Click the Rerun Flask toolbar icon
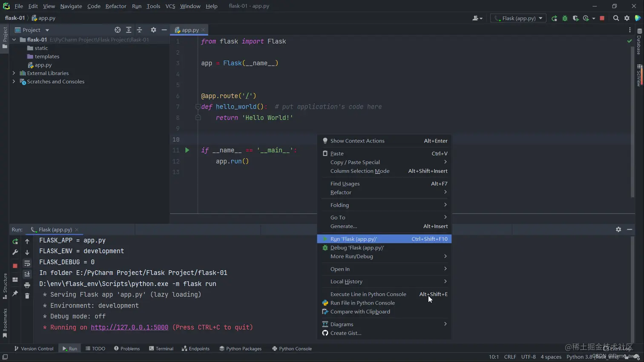The height and width of the screenshot is (362, 644). click(554, 18)
